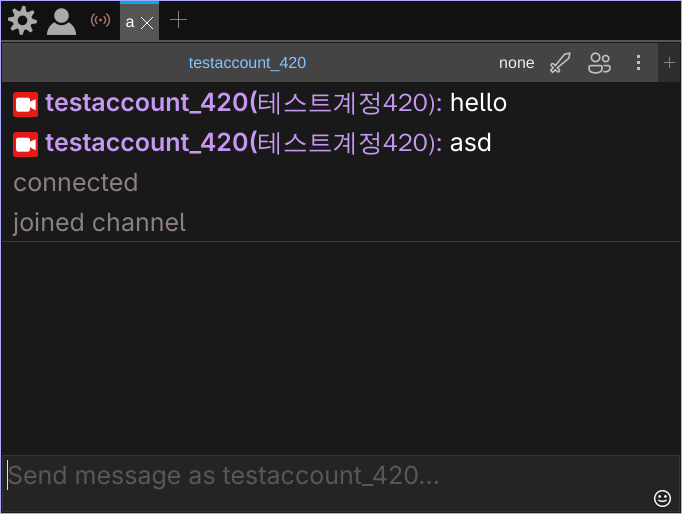Open the account switcher user icon
682x514 pixels.
(61, 20)
